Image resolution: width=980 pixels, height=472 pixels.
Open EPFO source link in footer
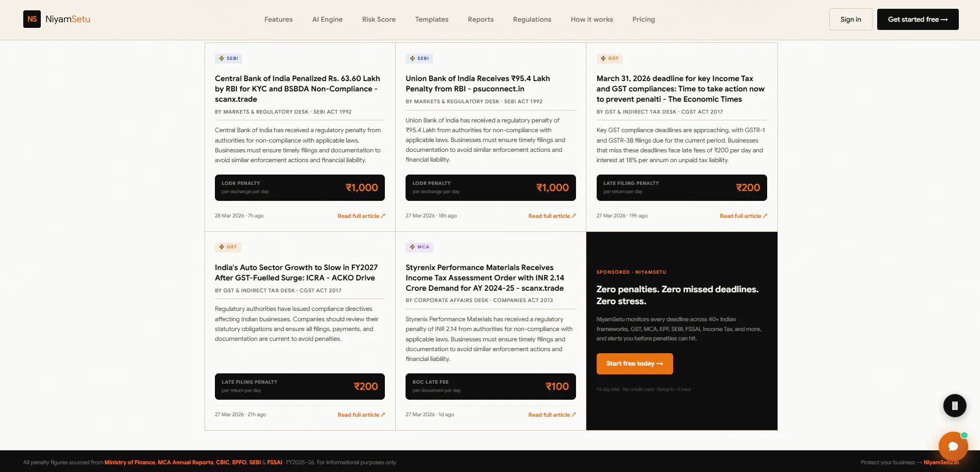(239, 463)
